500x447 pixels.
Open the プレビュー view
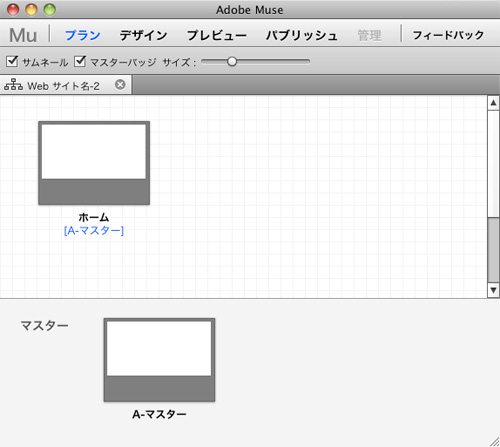pos(217,35)
